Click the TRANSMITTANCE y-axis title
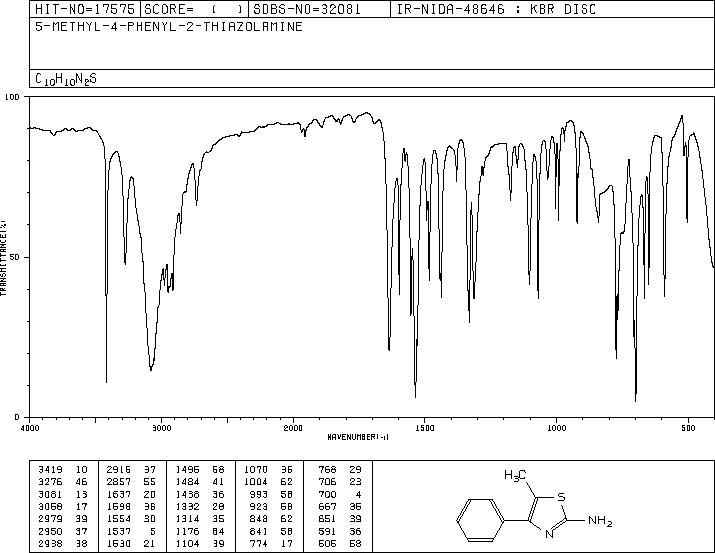This screenshot has height=553, width=715. pyautogui.click(x=3, y=258)
